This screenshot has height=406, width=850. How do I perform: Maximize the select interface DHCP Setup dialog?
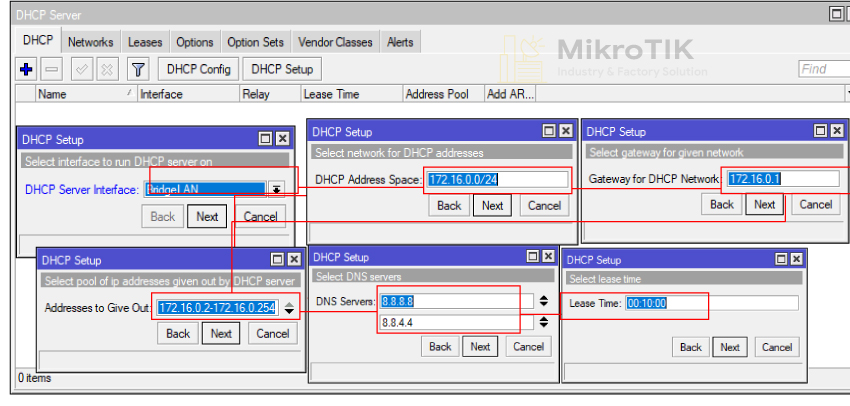[265, 139]
